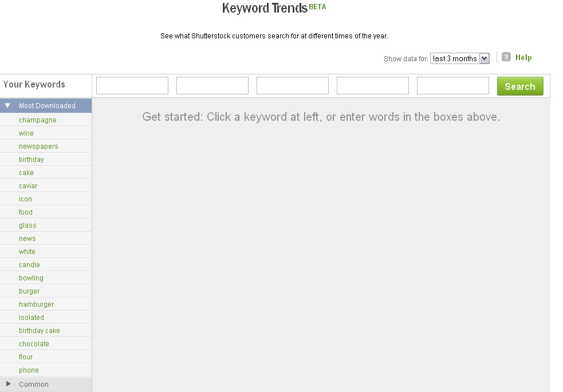
Task: Choose the 'chocolate' keyword
Action: [34, 344]
